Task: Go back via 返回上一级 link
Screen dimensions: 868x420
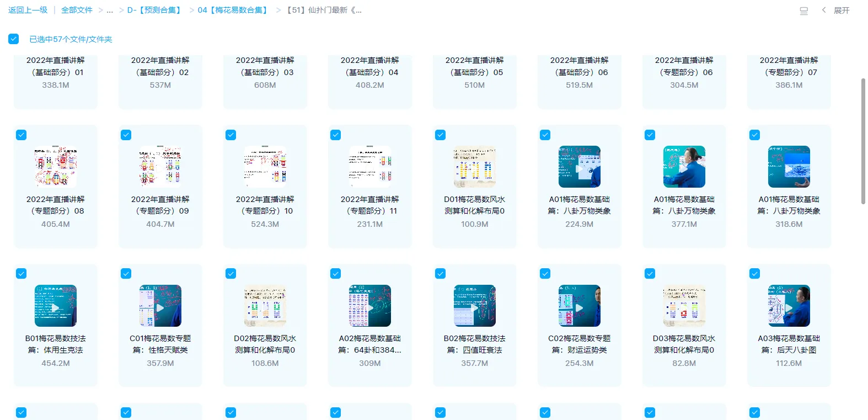Action: (28, 10)
